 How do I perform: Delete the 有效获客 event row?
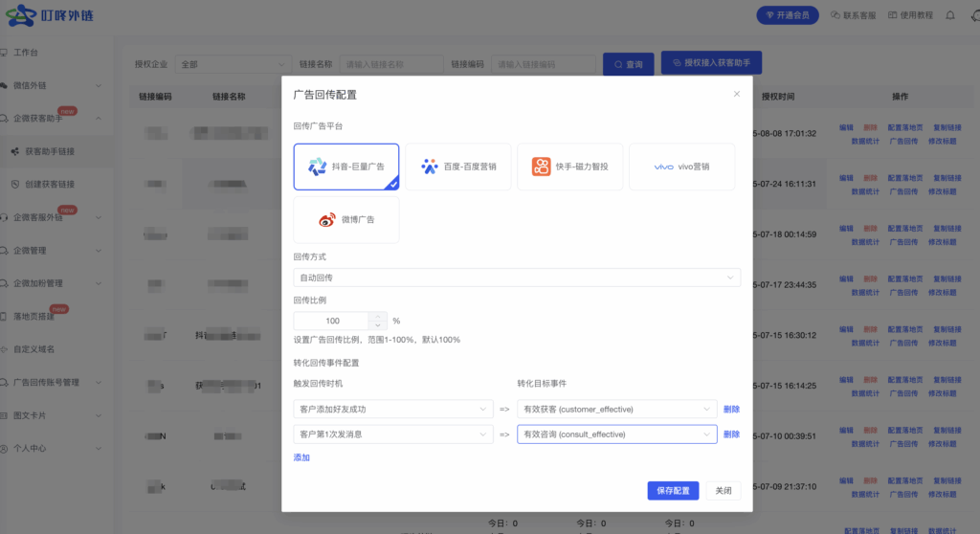tap(731, 409)
